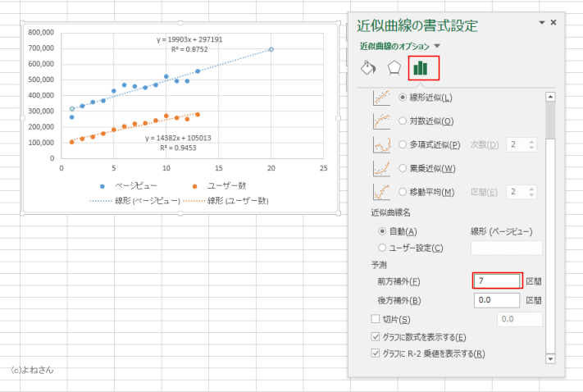Select equation label y = 14382x + 105013
Screen dimensions: 583x392
pyautogui.click(x=178, y=138)
